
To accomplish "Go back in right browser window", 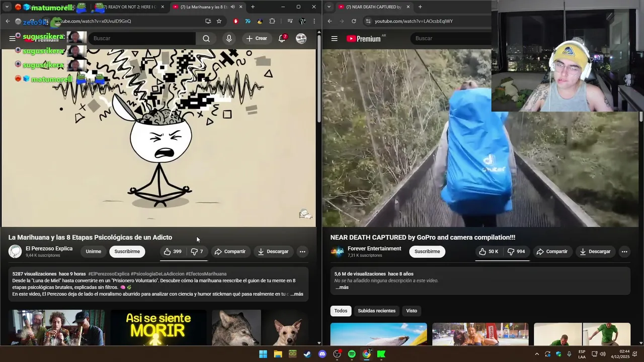I will click(330, 21).
